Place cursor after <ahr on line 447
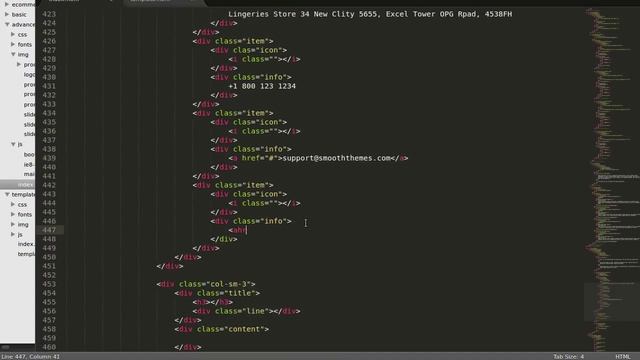 click(x=247, y=230)
